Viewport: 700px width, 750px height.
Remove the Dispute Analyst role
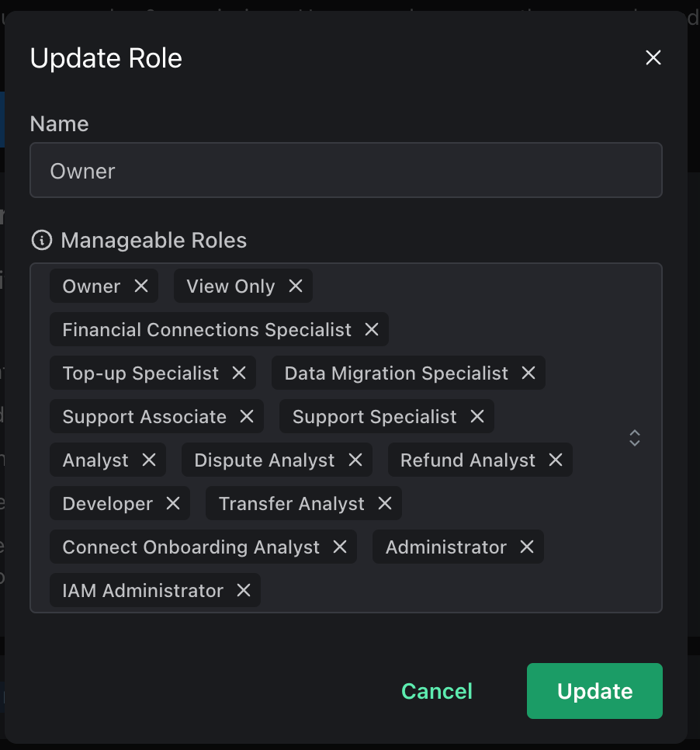(356, 460)
